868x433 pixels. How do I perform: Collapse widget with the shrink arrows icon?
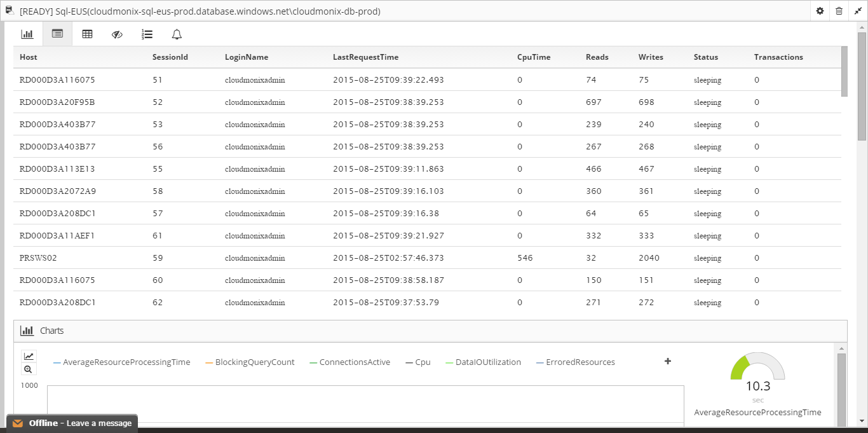coord(858,11)
